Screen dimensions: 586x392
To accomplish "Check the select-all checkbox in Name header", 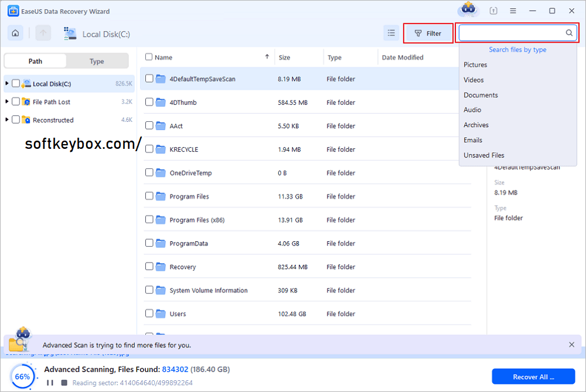I will (149, 57).
